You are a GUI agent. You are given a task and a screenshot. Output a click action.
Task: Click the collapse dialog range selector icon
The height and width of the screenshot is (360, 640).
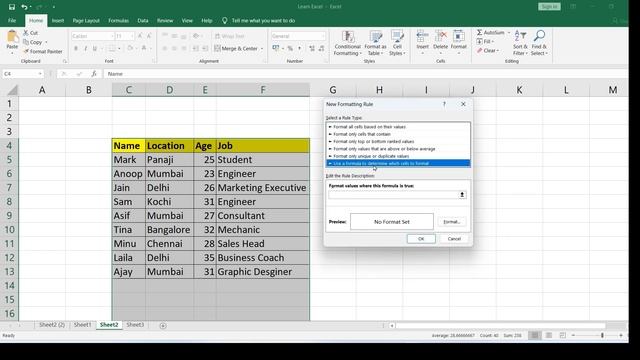pos(462,195)
